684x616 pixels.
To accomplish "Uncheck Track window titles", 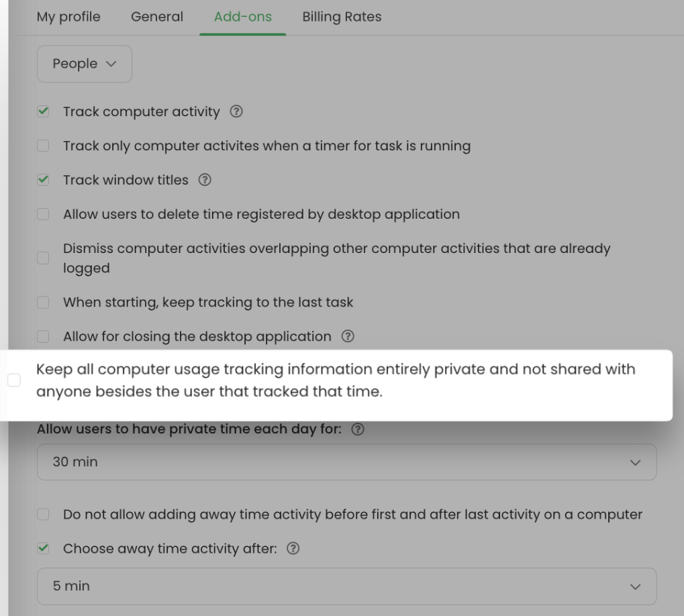I will click(43, 180).
